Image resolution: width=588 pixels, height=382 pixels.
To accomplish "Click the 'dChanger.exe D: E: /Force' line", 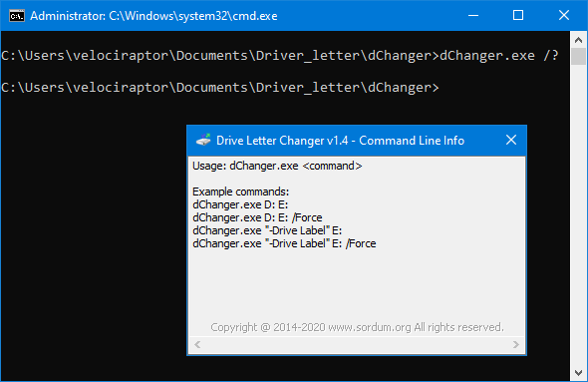I will coord(257,217).
